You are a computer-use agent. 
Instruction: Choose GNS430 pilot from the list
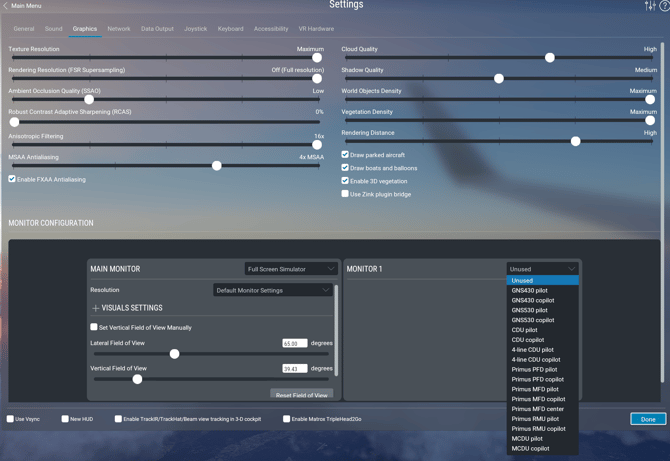[543, 290]
